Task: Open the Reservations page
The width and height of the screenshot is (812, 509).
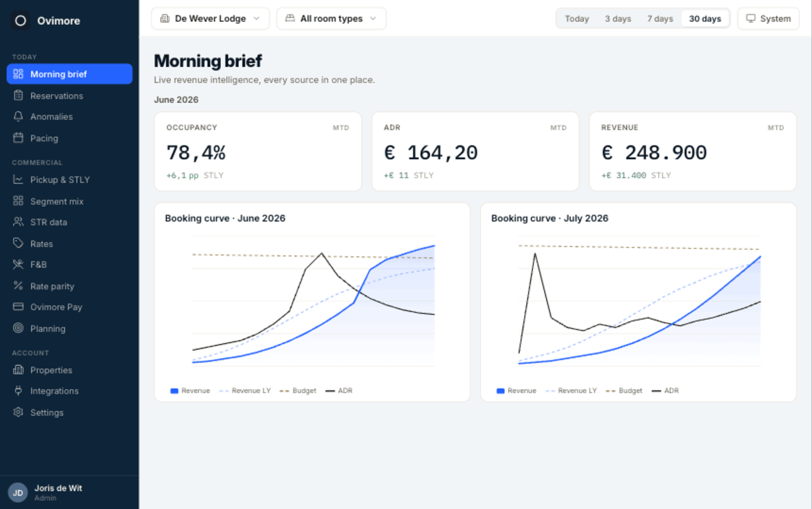Action: (x=70, y=95)
